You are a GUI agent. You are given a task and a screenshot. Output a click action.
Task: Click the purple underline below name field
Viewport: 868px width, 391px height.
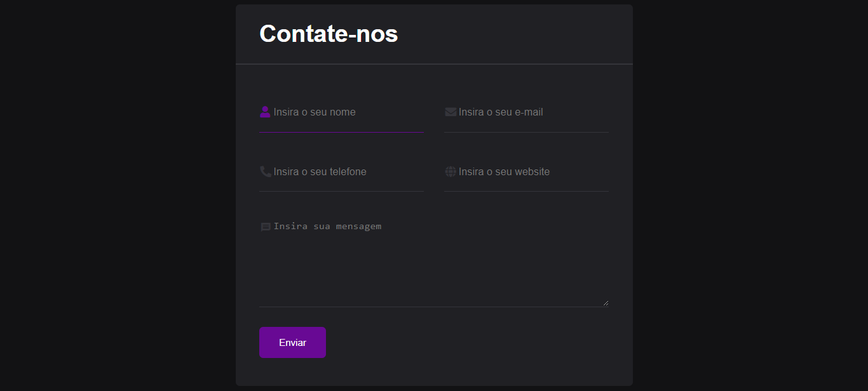click(341, 133)
